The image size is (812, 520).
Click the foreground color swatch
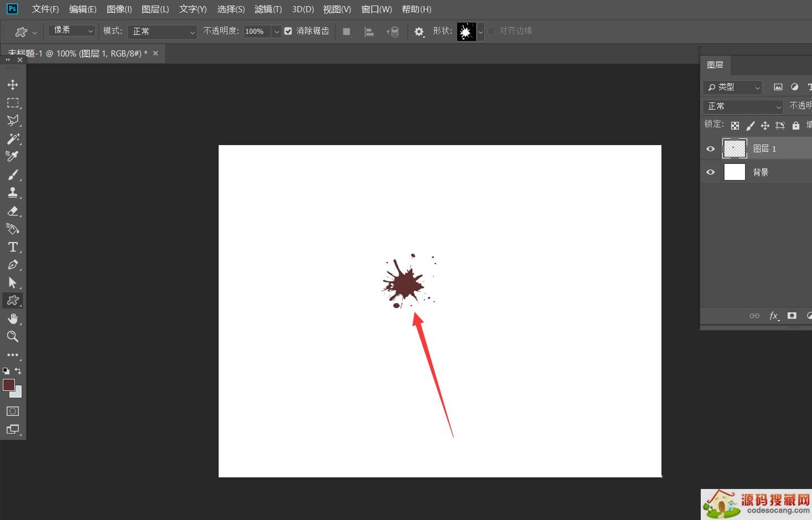(8, 385)
